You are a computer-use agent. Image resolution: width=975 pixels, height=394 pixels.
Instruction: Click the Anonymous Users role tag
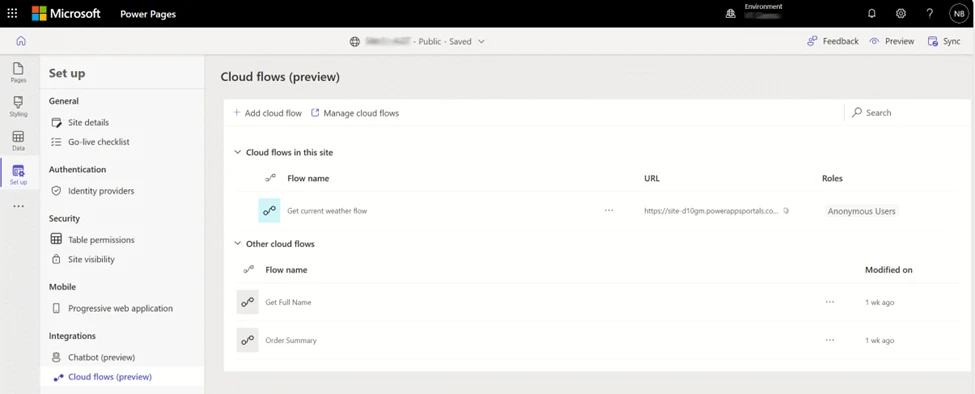(861, 211)
